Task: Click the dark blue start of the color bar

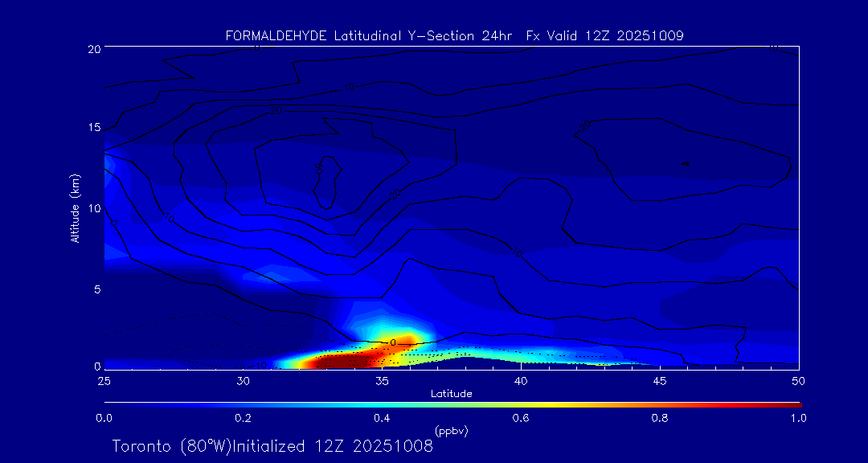Action: click(113, 404)
